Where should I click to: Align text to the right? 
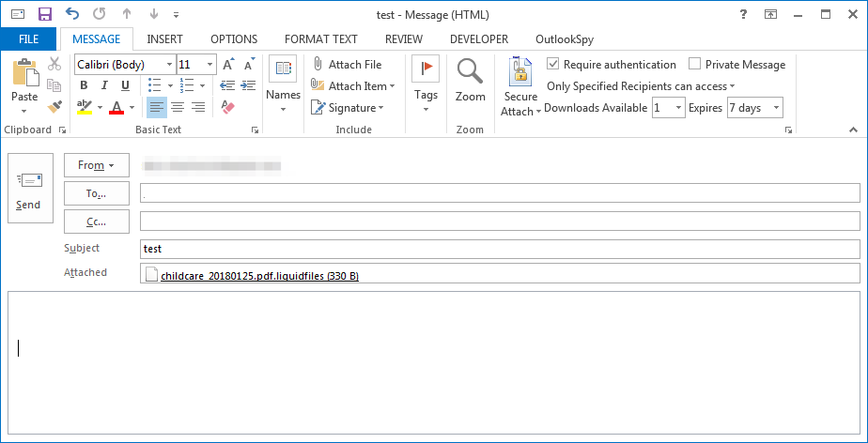[x=198, y=107]
